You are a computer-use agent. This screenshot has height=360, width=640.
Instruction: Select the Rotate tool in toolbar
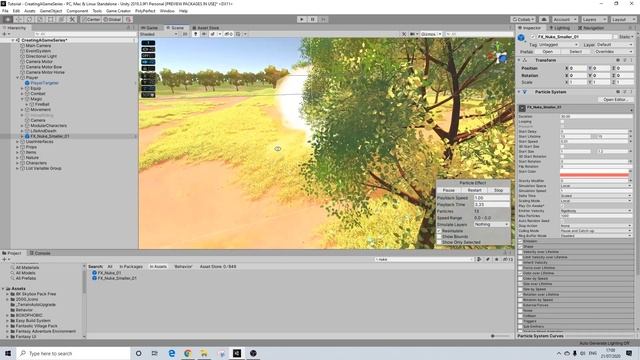29,19
